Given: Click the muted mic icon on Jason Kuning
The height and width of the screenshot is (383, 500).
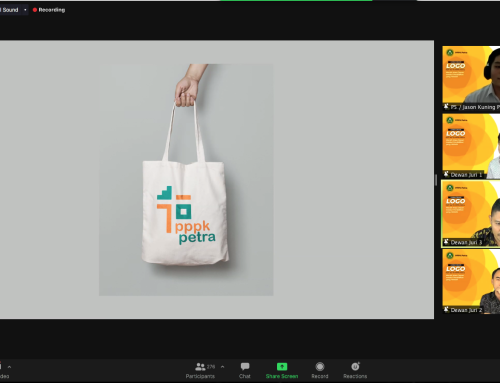Looking at the screenshot, I should click(446, 107).
